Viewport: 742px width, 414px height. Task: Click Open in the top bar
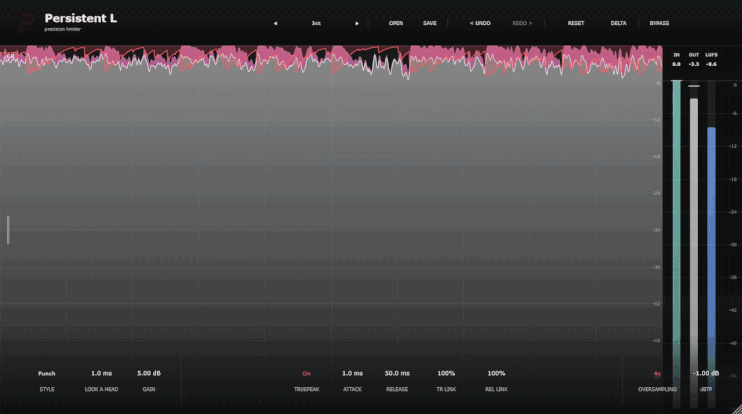396,23
